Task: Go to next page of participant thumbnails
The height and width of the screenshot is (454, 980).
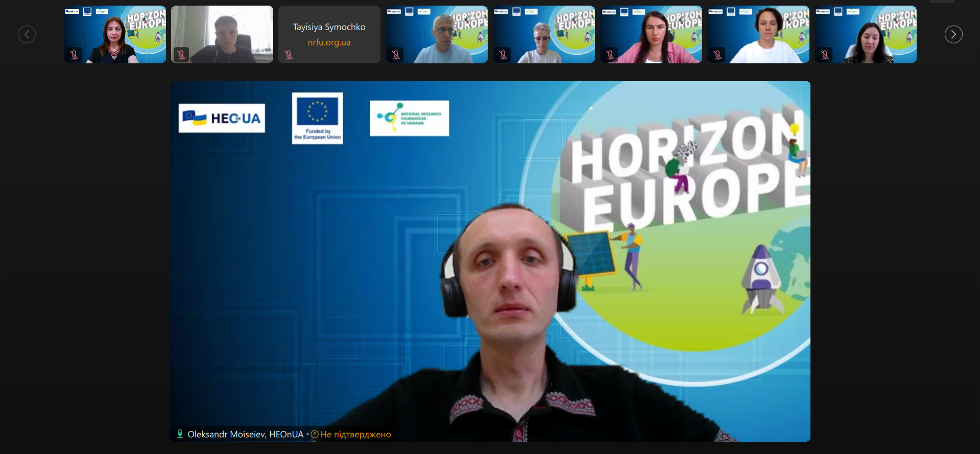Action: 953,34
